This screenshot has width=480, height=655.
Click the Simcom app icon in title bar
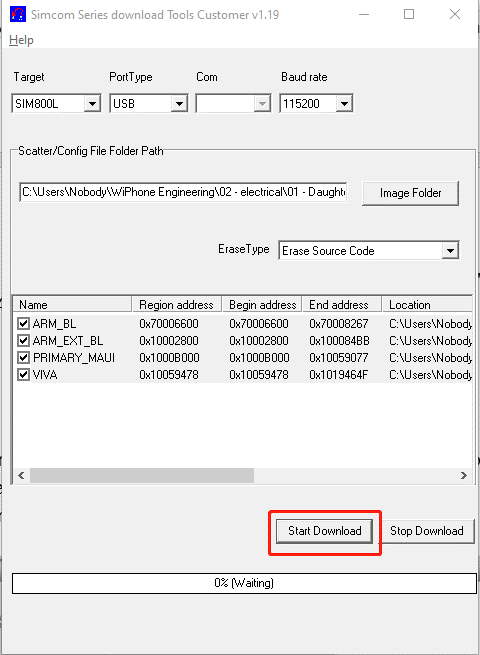click(x=18, y=15)
